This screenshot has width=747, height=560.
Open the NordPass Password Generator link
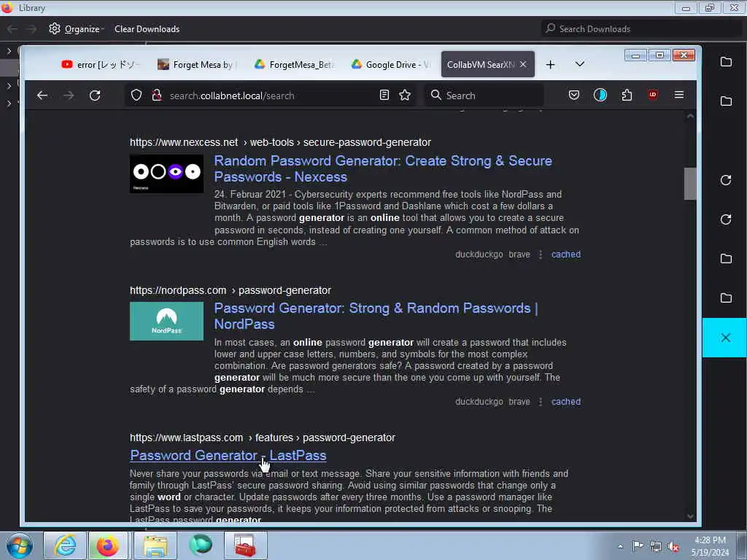[x=376, y=316]
